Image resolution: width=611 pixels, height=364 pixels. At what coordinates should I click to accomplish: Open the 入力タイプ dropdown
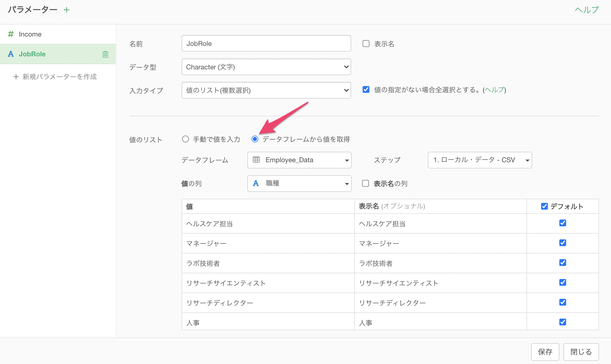266,90
